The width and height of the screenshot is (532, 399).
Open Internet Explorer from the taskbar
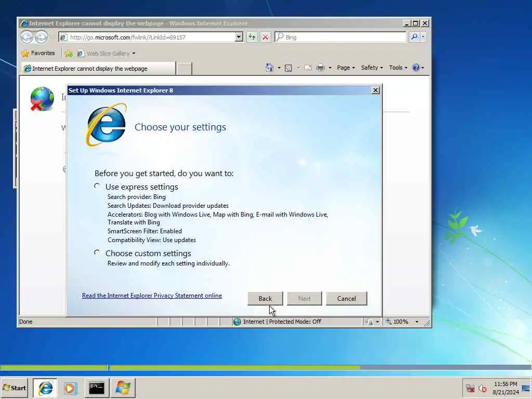(45, 388)
